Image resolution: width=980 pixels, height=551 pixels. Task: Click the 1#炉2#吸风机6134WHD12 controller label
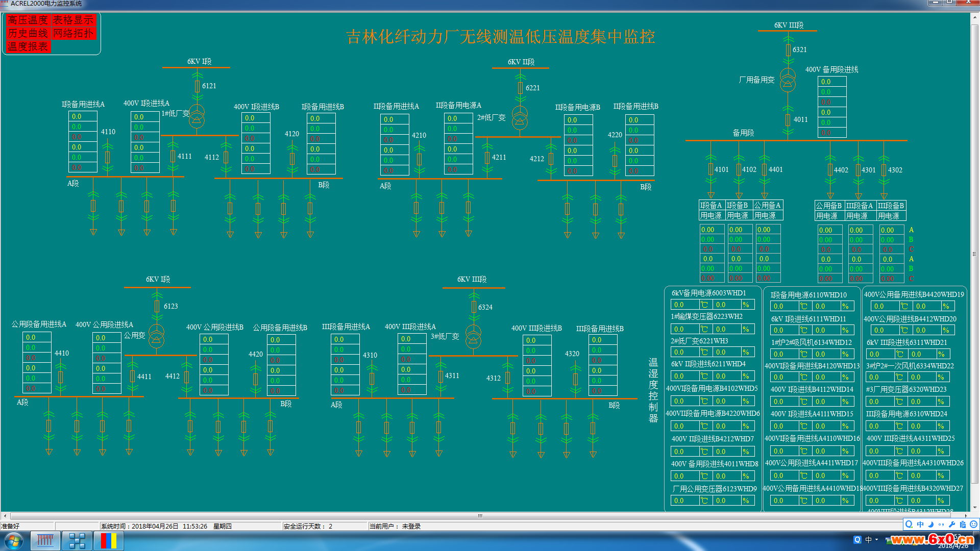812,342
